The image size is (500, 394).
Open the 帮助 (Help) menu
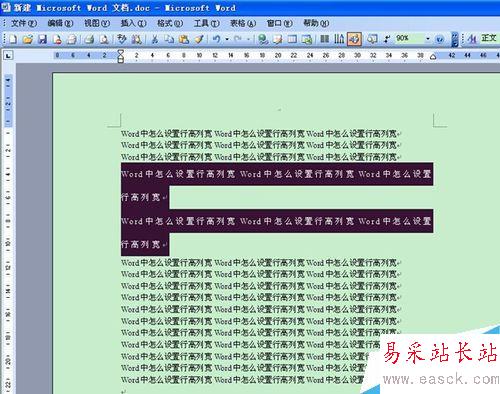pos(316,23)
